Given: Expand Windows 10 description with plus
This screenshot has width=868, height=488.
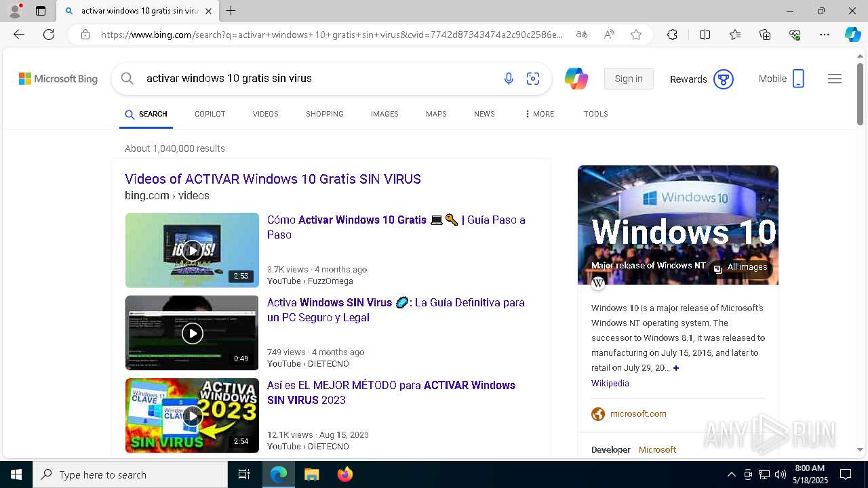Looking at the screenshot, I should pos(676,368).
